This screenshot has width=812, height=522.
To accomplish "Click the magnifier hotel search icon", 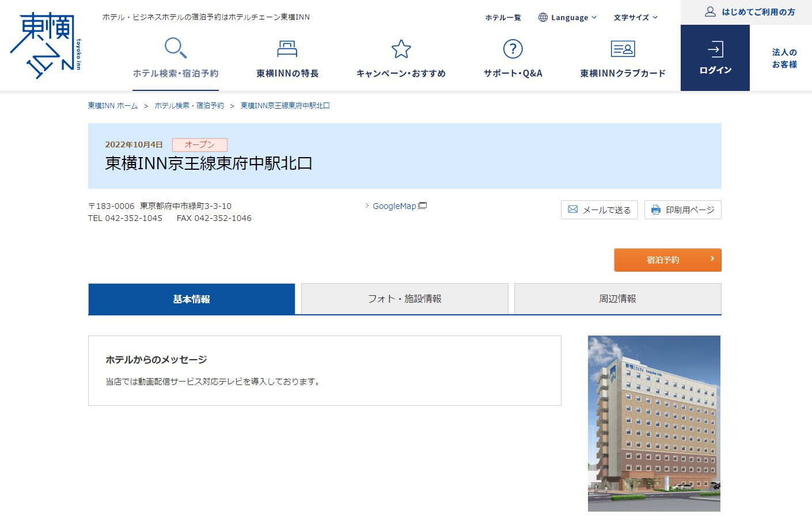I will (175, 48).
